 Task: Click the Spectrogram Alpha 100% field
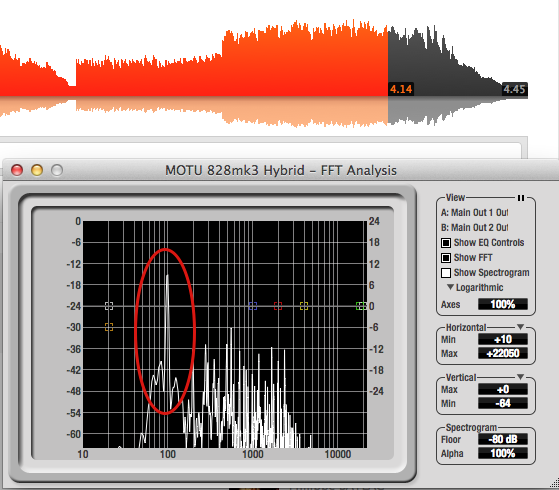(503, 453)
